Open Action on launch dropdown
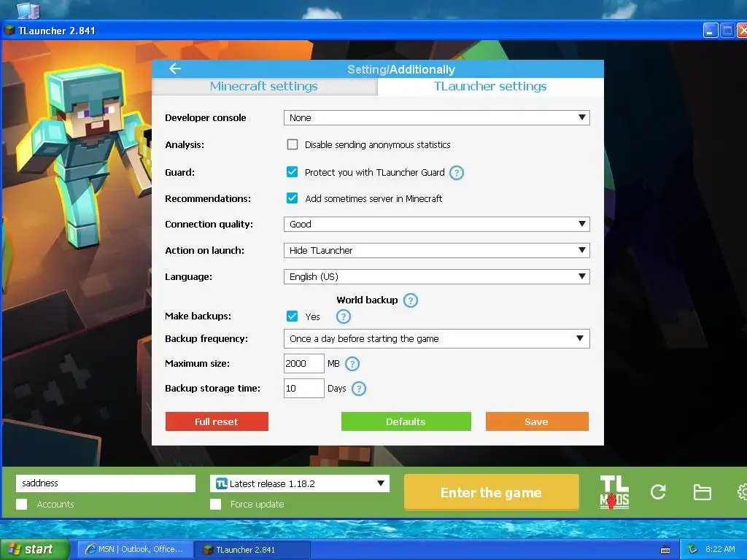Screen dimensions: 747x560 tap(436, 251)
